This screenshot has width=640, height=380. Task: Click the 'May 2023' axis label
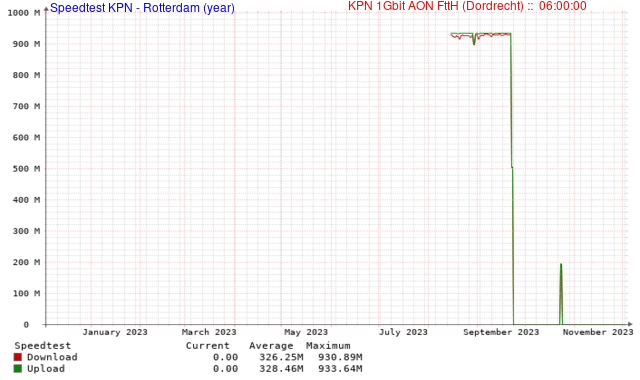306,332
